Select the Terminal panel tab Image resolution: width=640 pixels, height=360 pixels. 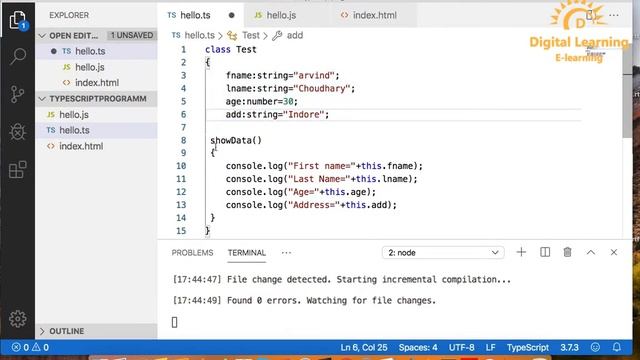pos(247,253)
